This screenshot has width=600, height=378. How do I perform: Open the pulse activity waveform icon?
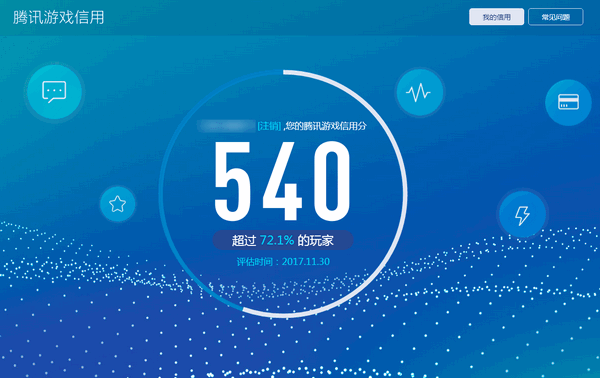(x=419, y=92)
